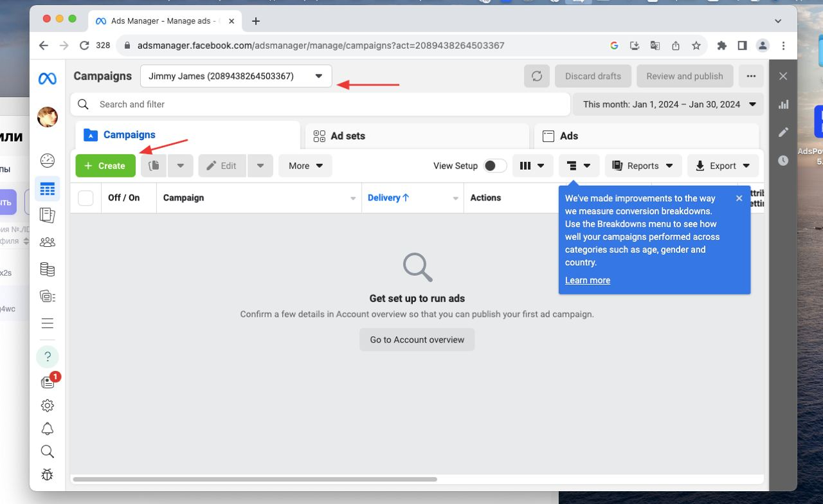Image resolution: width=823 pixels, height=504 pixels.
Task: Click the refresh data icon button
Action: pyautogui.click(x=537, y=76)
